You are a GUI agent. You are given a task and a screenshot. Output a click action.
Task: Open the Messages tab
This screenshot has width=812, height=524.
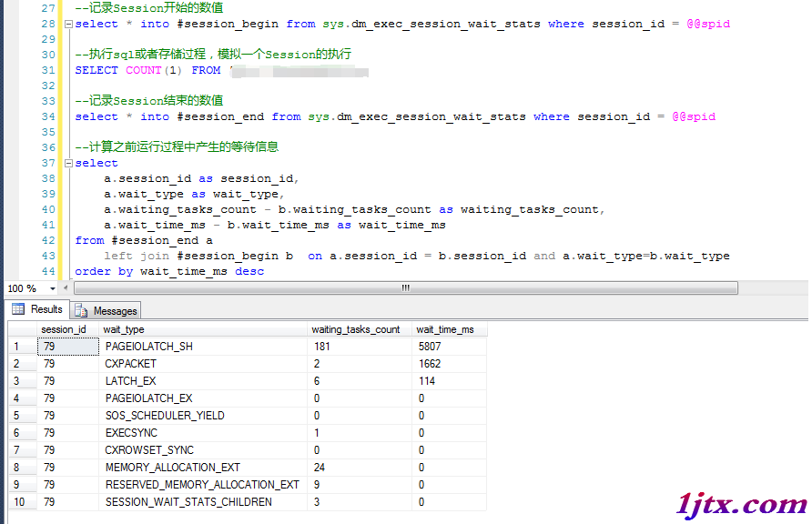point(107,311)
